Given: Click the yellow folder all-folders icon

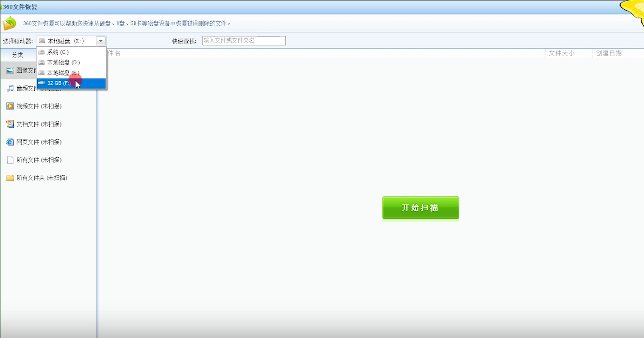Looking at the screenshot, I should [x=10, y=178].
